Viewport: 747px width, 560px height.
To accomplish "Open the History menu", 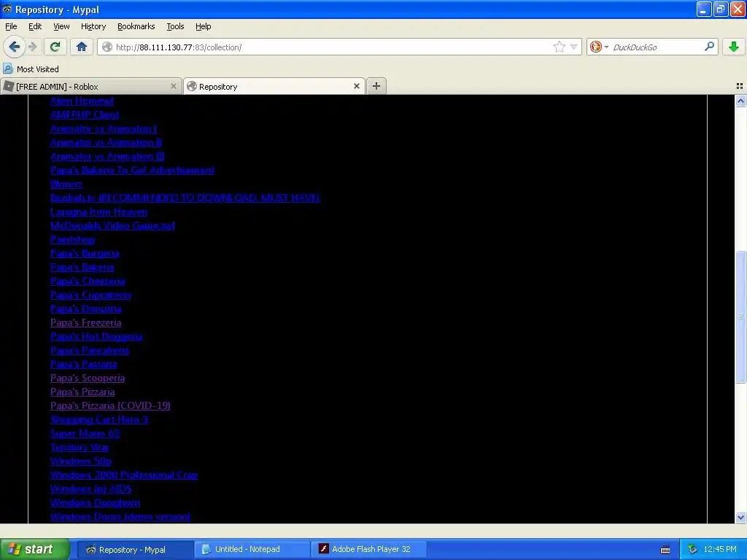I will [93, 26].
